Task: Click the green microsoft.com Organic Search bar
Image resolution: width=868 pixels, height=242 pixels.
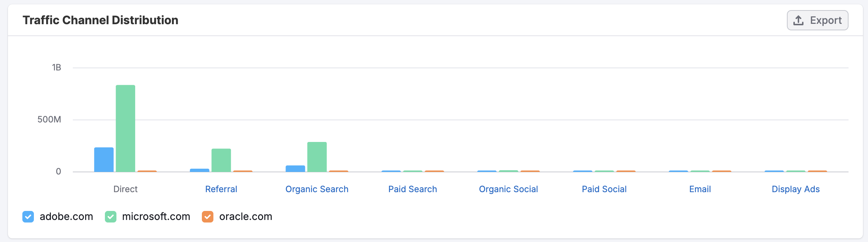Action: tap(317, 157)
